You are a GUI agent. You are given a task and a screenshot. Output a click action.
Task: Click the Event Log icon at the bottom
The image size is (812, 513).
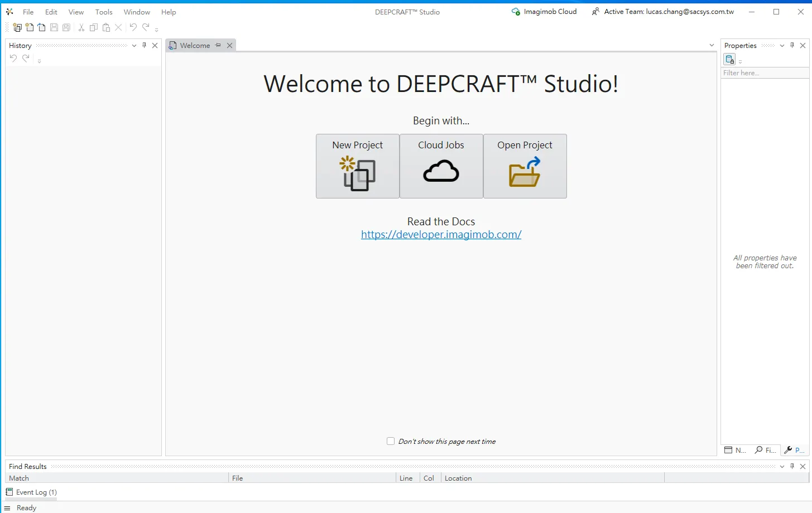[9, 492]
